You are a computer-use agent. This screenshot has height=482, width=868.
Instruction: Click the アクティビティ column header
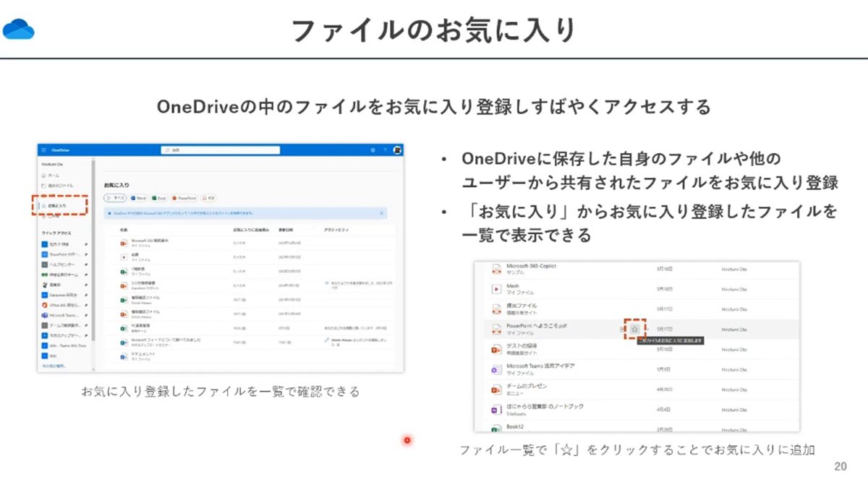[x=336, y=230]
